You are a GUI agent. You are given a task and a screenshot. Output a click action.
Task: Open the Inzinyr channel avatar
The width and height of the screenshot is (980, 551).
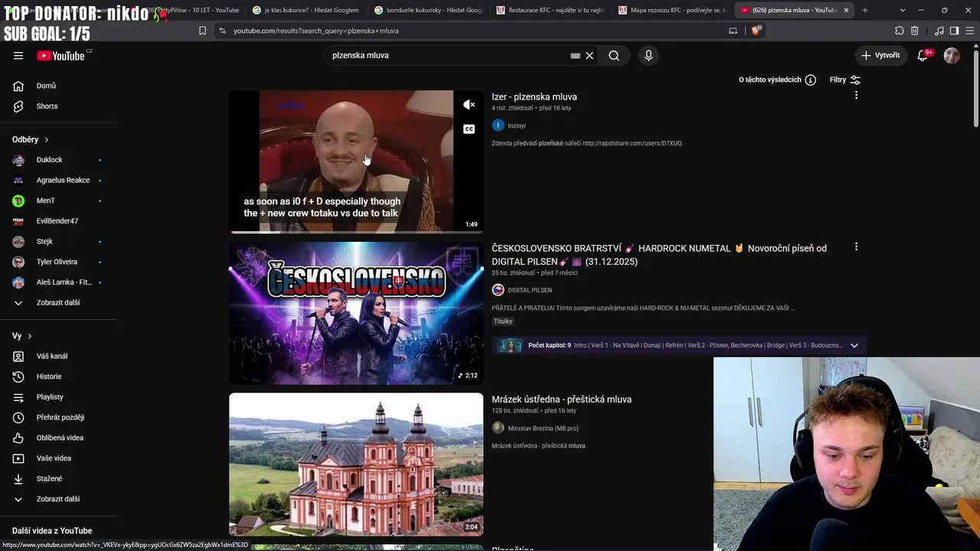498,126
